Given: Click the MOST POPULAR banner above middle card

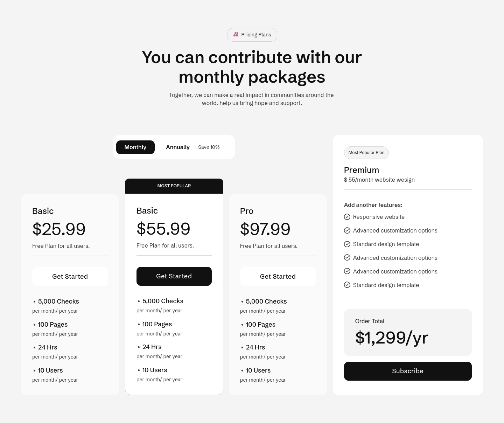Looking at the screenshot, I should pyautogui.click(x=174, y=186).
